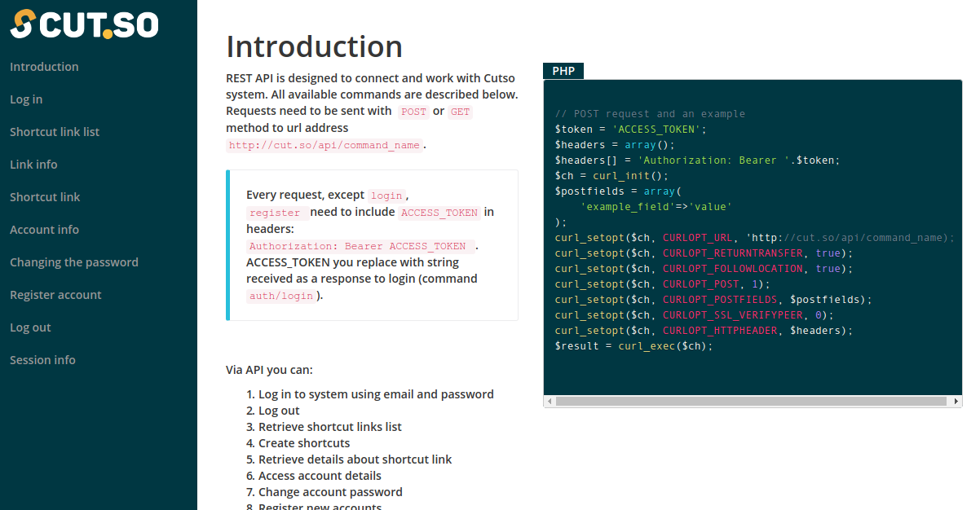Click the CURLOPT_HTTPHEADER code line
Viewport: 980px width, 510px height.
pyautogui.click(x=704, y=331)
